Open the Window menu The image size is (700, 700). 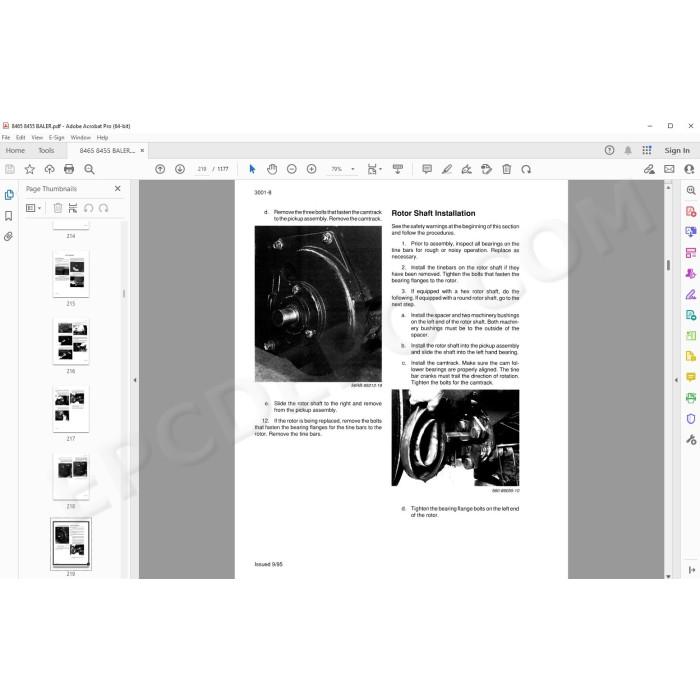(x=80, y=138)
